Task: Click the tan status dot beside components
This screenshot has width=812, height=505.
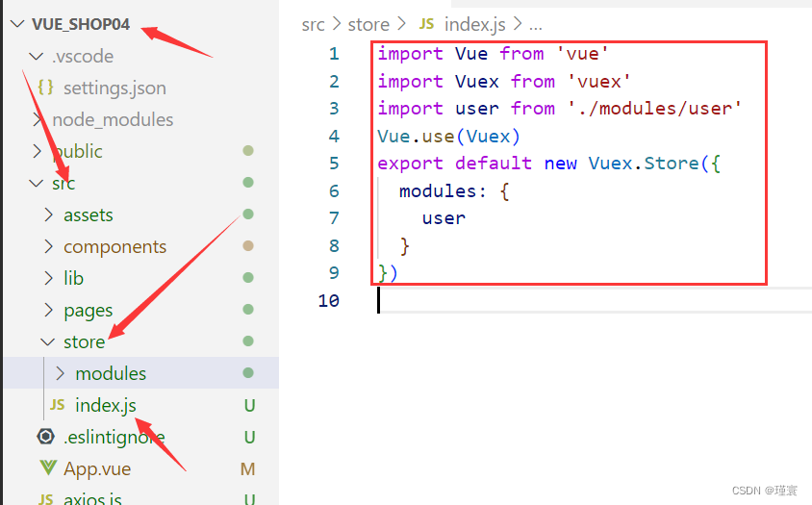Action: coord(248,245)
